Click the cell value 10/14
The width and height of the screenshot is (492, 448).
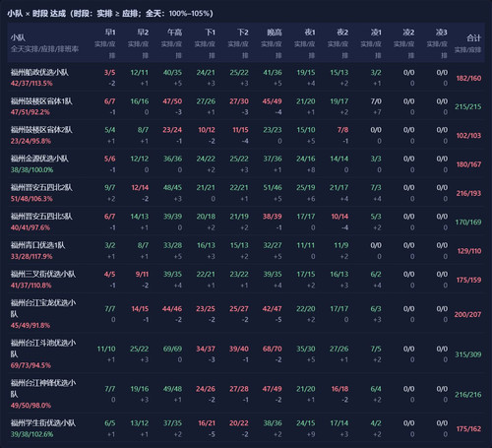(339, 217)
